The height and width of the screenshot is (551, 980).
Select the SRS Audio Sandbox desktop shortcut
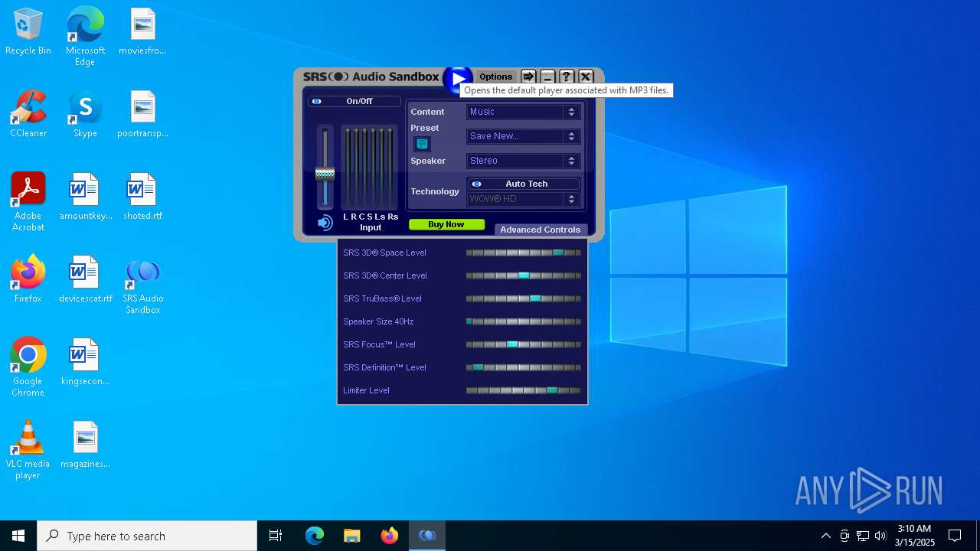142,286
